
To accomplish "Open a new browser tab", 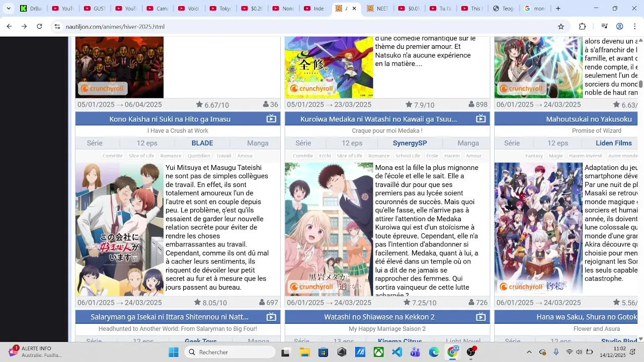I will point(558,9).
